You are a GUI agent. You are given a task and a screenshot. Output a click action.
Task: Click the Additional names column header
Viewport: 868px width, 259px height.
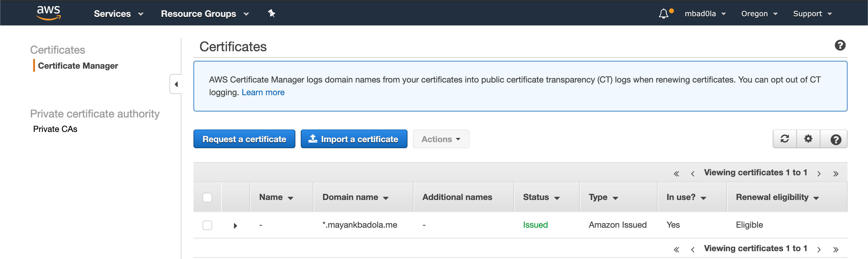[x=457, y=197]
